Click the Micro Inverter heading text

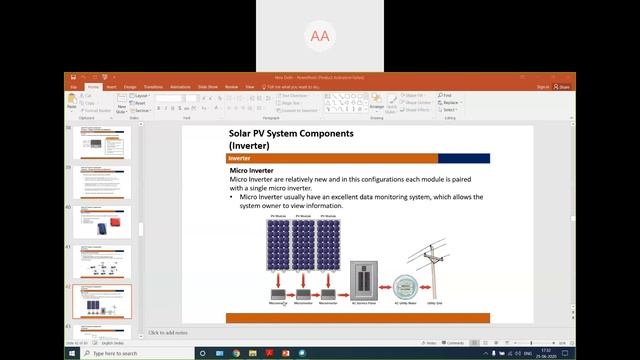click(251, 171)
